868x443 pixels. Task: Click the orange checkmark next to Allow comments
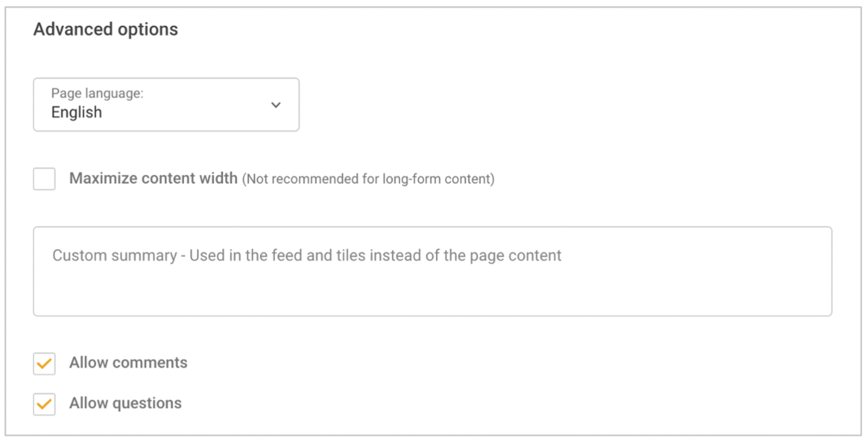point(44,364)
